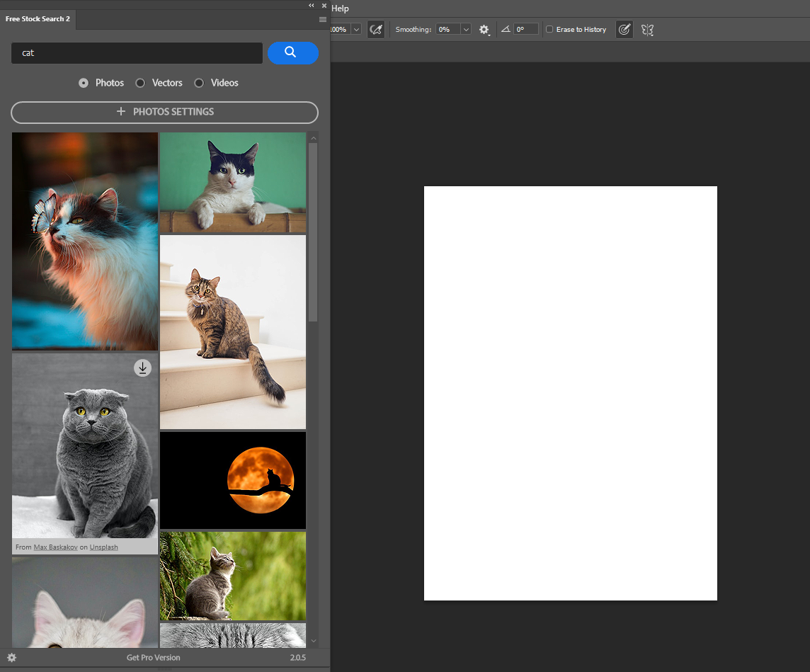This screenshot has height=672, width=810.
Task: Open the Free Stock Search panel menu
Action: [323, 19]
